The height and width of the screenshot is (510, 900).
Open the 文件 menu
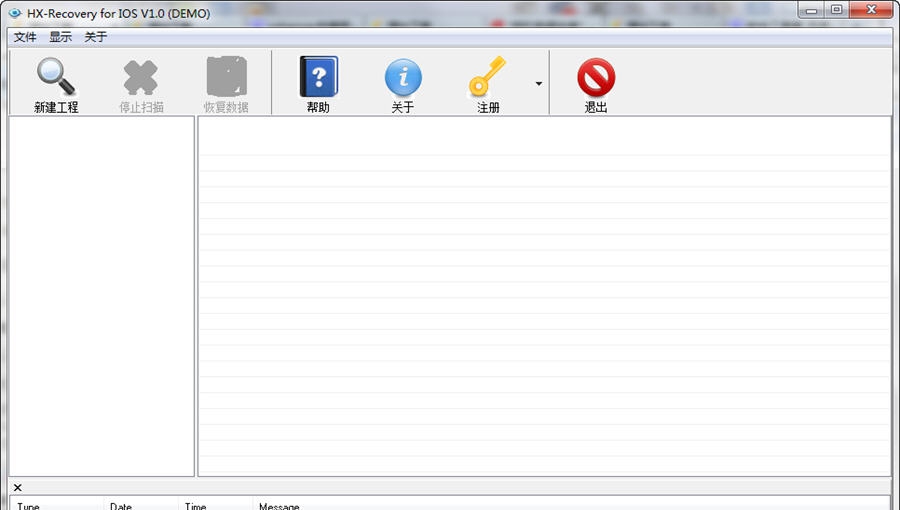tap(25, 37)
